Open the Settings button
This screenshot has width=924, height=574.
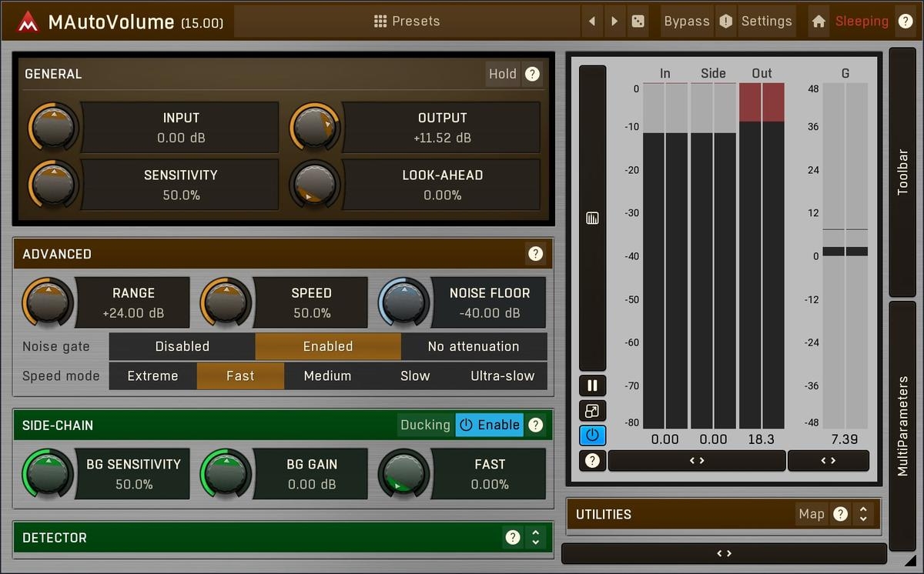(766, 22)
